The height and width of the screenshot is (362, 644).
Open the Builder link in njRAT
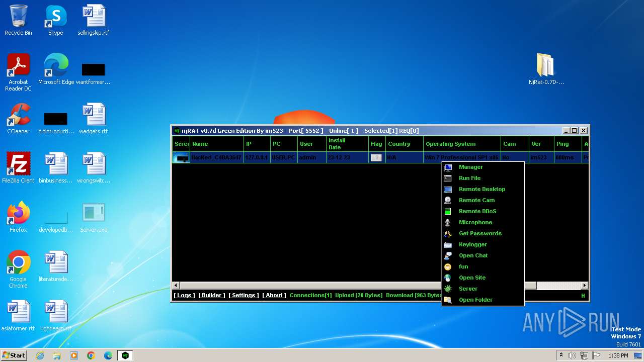tap(212, 295)
